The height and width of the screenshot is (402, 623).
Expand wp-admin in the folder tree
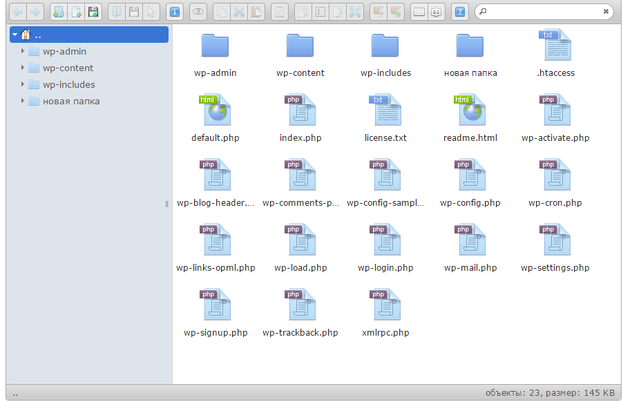click(22, 51)
